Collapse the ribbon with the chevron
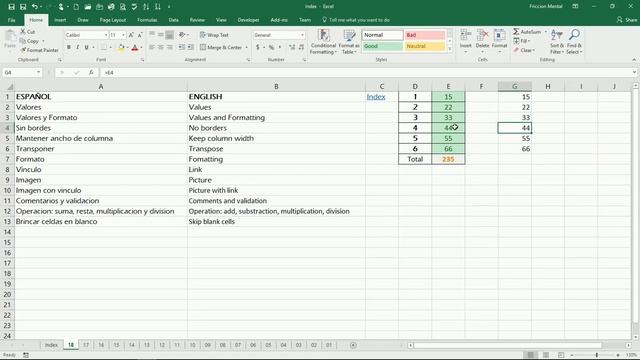Screen dimensions: 640x360 pyautogui.click(x=634, y=60)
